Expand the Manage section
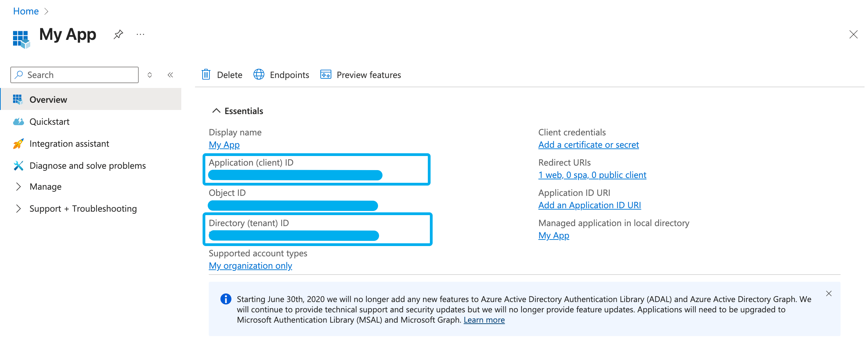 point(19,186)
